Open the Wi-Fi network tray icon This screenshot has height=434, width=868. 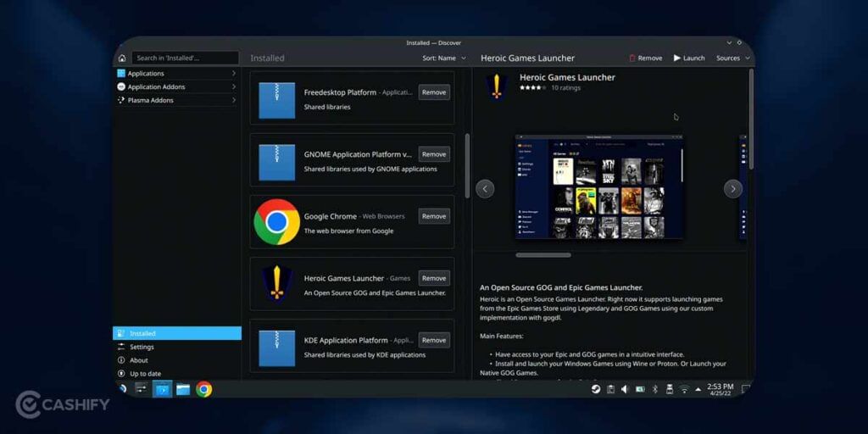(684, 389)
